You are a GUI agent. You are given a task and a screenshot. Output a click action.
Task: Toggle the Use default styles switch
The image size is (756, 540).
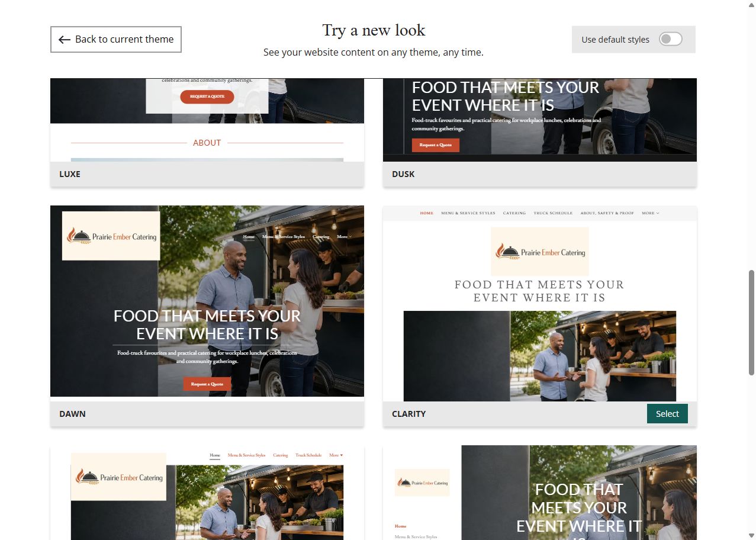click(x=671, y=39)
